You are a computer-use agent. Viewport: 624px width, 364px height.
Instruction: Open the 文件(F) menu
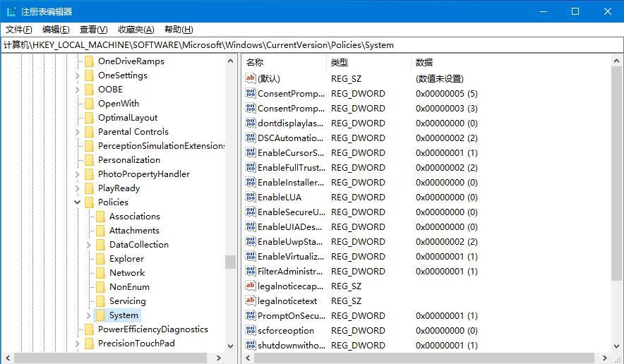click(18, 30)
